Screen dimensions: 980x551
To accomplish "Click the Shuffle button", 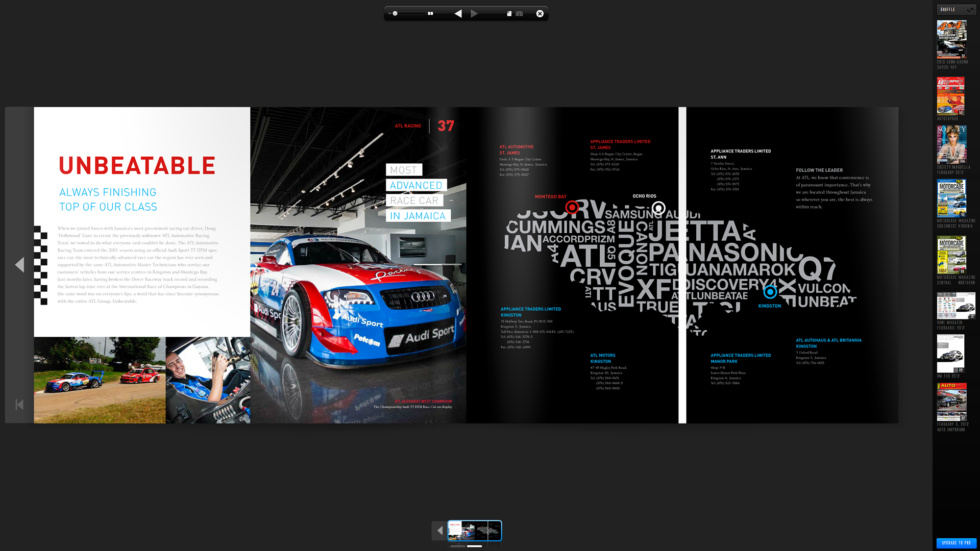I will click(x=957, y=10).
